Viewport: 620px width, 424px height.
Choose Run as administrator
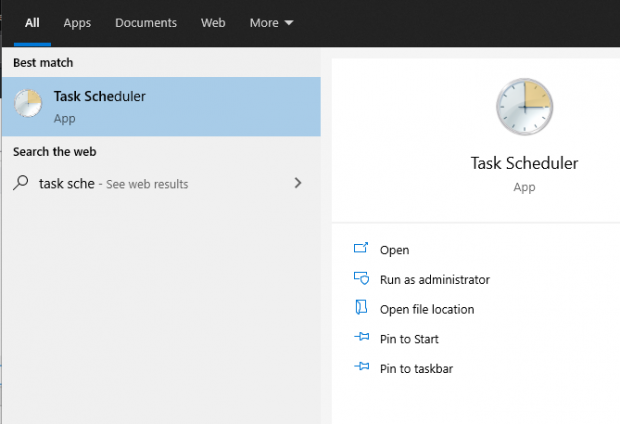point(435,280)
